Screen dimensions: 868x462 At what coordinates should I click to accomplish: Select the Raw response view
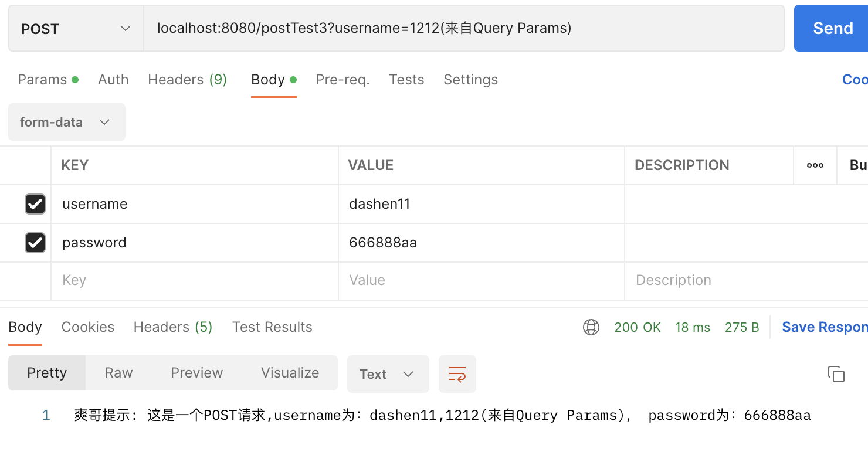[118, 373]
